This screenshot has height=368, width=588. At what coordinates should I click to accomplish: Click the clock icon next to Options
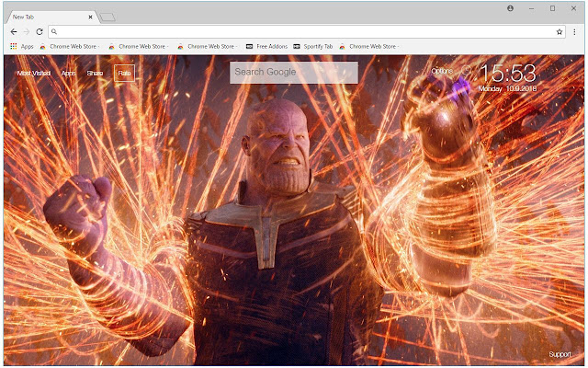coord(466,71)
